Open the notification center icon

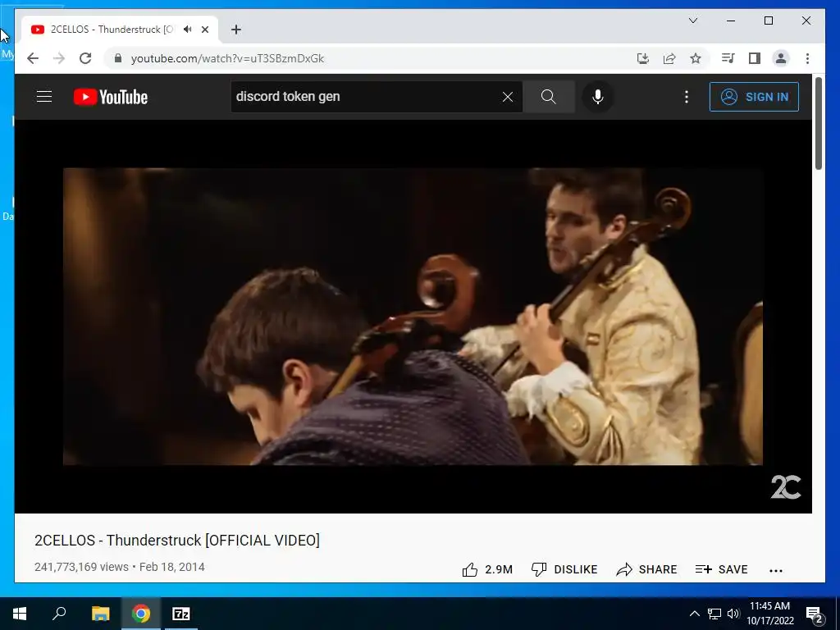pos(814,614)
